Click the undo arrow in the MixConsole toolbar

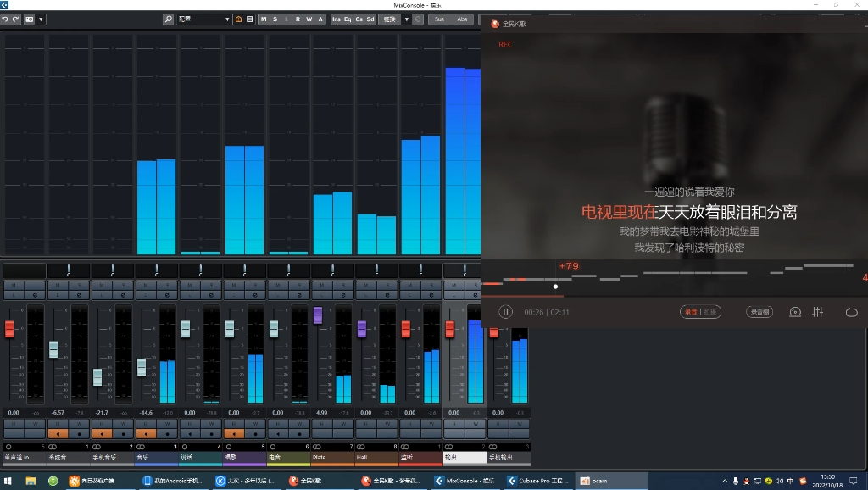[4, 18]
